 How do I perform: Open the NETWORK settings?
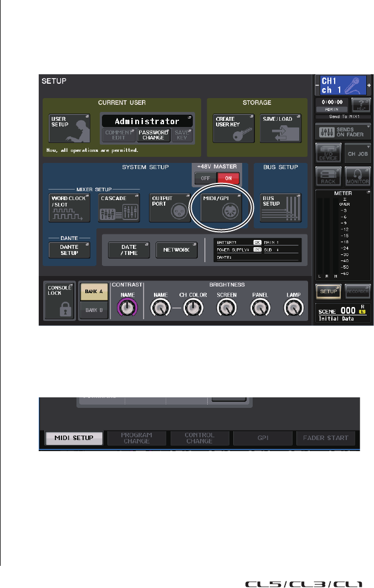click(x=177, y=250)
